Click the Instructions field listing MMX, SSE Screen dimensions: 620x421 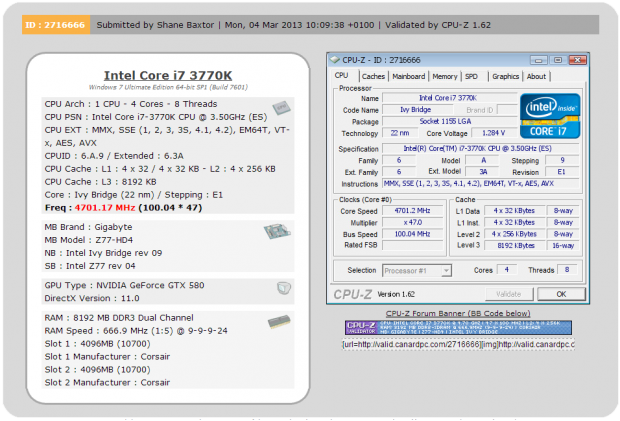click(480, 183)
